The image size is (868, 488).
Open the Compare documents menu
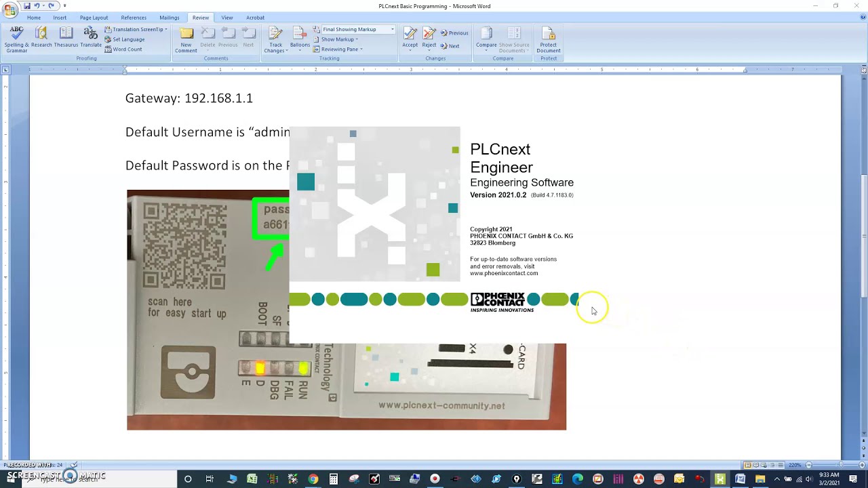(486, 40)
